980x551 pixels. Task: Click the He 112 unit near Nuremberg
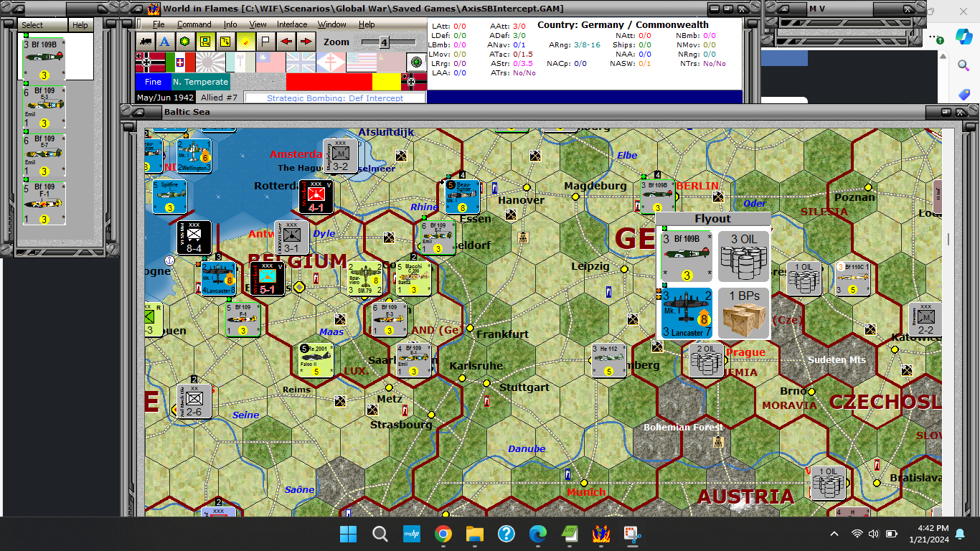click(x=609, y=360)
